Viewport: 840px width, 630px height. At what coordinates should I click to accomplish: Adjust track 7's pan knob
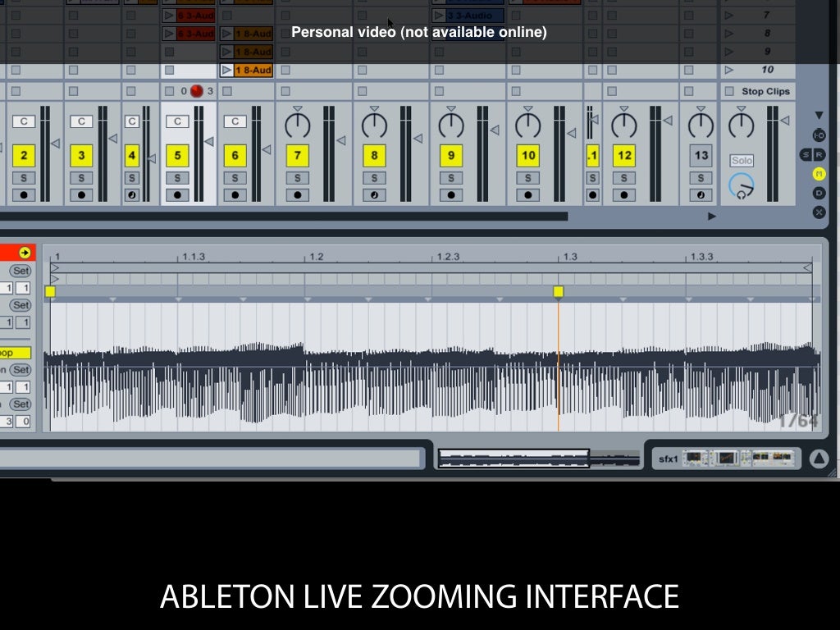[x=297, y=126]
